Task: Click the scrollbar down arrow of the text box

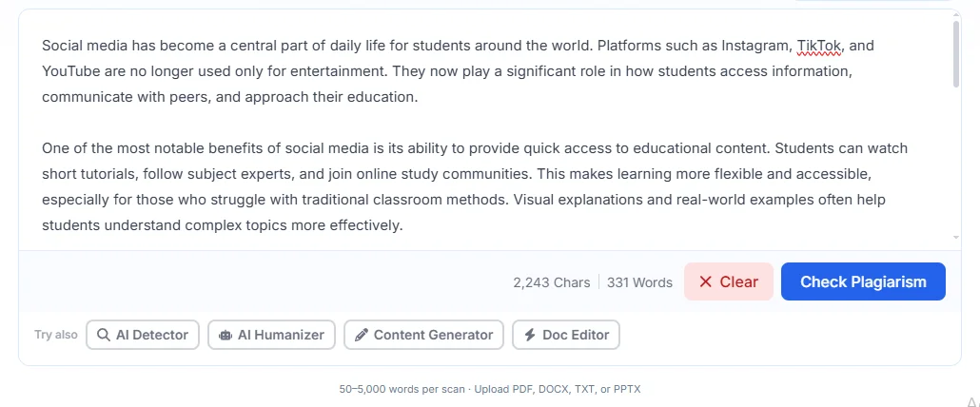Action: coord(956,237)
